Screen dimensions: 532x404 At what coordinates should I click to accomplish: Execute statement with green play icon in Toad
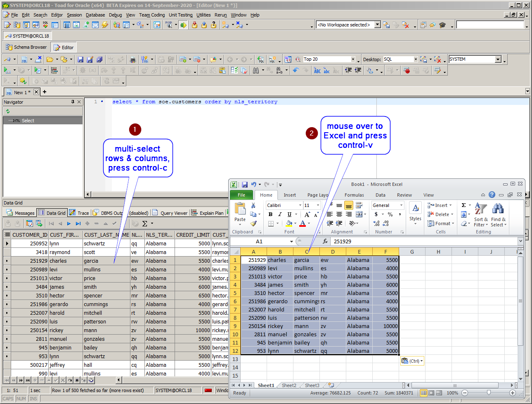tap(7, 70)
